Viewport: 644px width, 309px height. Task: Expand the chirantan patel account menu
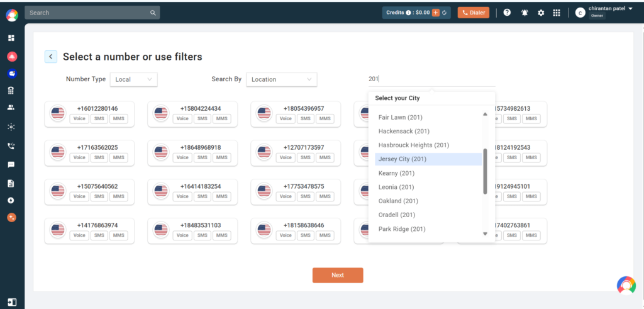[x=613, y=9]
